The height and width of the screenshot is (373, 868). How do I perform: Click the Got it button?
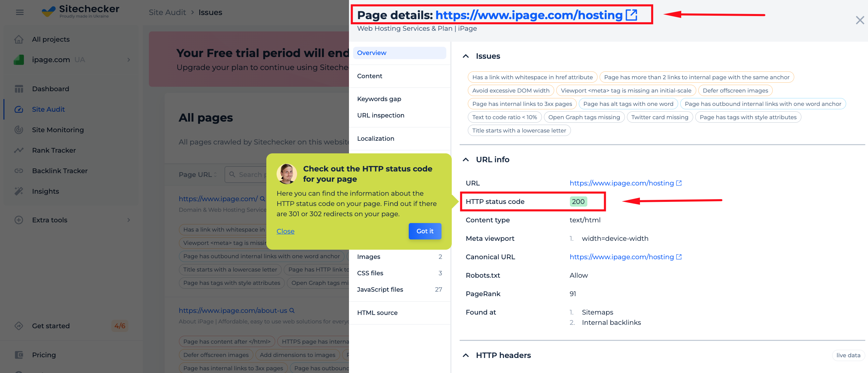click(x=425, y=231)
